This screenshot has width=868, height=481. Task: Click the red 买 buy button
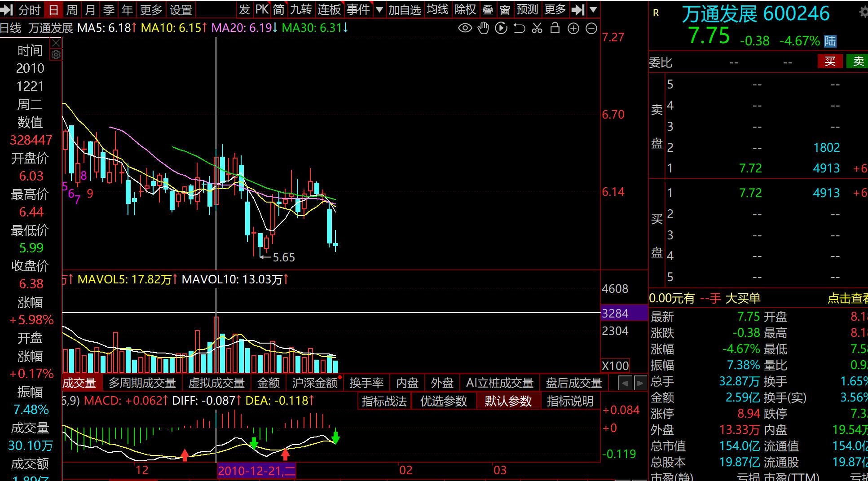829,62
